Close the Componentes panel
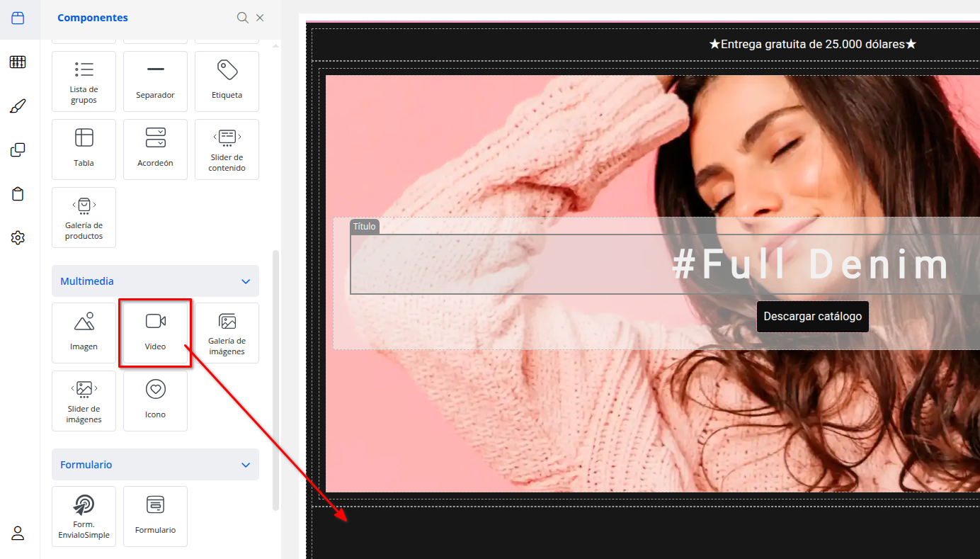The image size is (980, 559). pyautogui.click(x=260, y=18)
